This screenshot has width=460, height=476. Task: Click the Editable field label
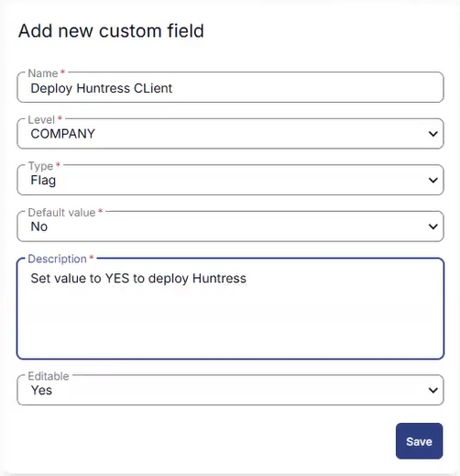coord(49,376)
